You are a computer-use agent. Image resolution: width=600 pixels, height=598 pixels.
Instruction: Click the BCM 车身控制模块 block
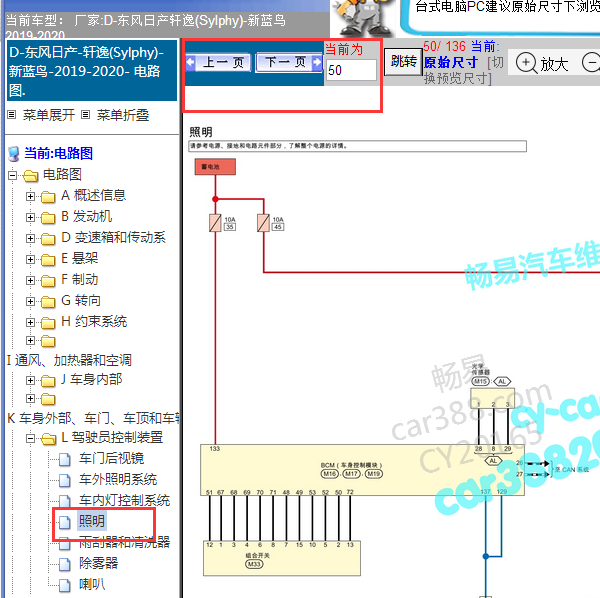click(x=362, y=470)
